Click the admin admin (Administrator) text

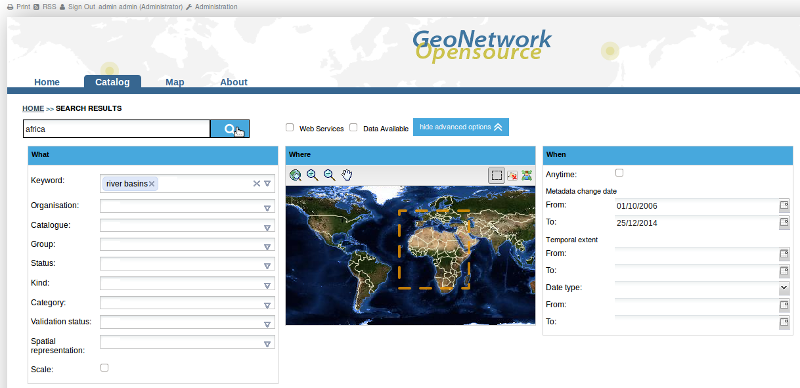tap(140, 7)
